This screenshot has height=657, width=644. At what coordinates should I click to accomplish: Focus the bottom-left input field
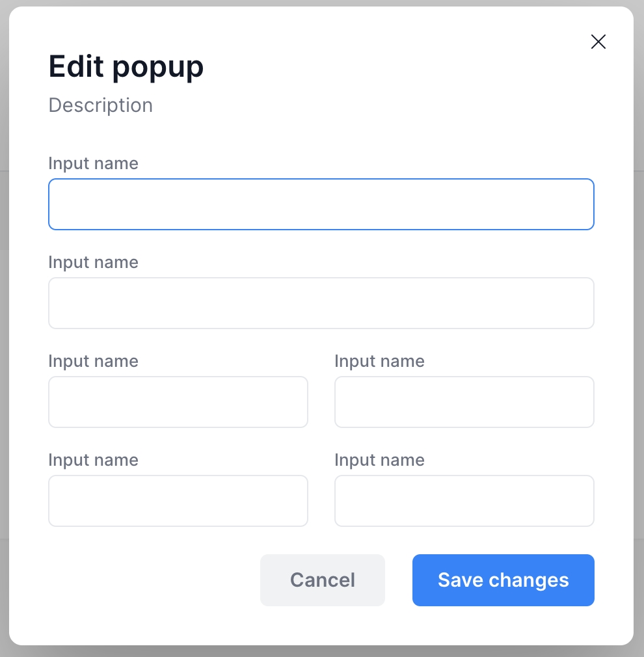pos(178,501)
